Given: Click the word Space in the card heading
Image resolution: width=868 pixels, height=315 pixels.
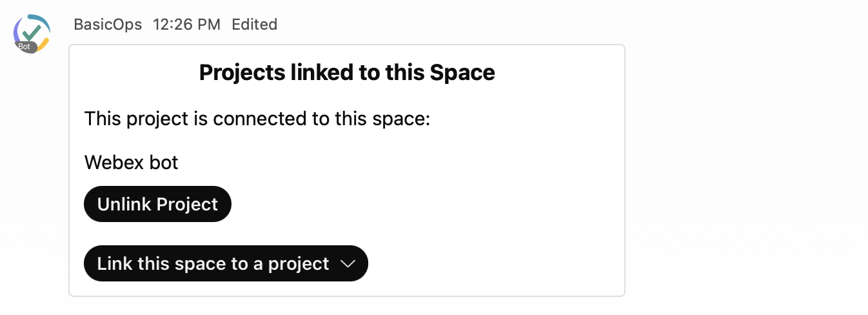Looking at the screenshot, I should (x=462, y=72).
